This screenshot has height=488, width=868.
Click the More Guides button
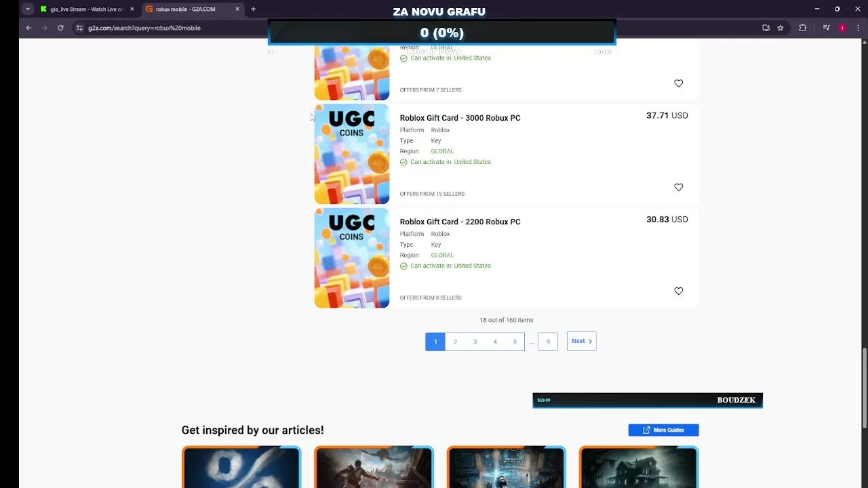663,430
